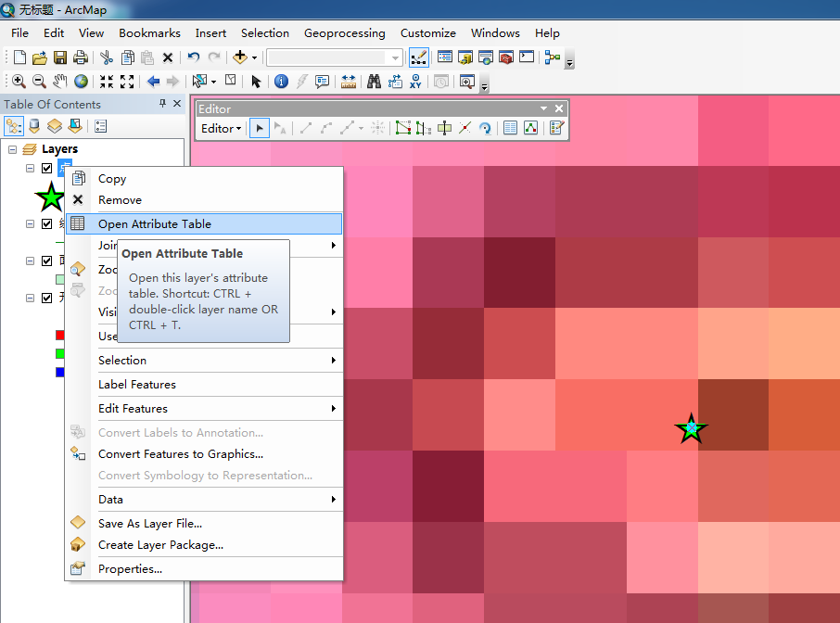This screenshot has width=840, height=623.
Task: Choose Remove from the context menu
Action: (204, 200)
